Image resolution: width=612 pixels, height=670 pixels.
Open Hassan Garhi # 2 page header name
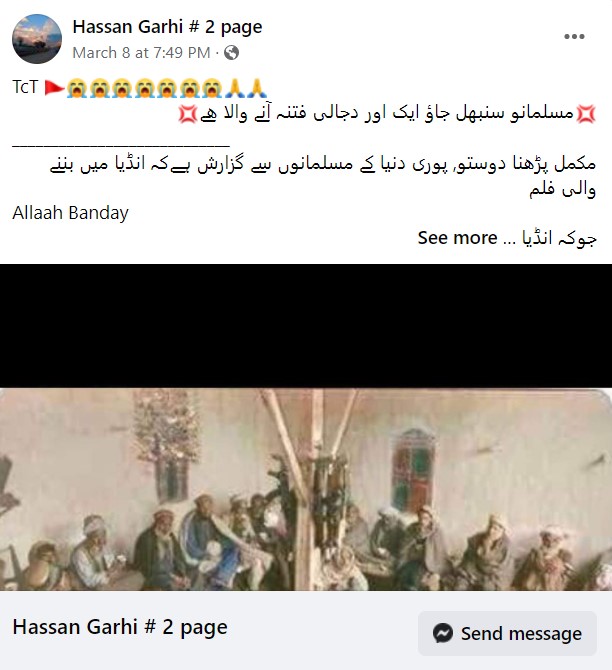[167, 26]
